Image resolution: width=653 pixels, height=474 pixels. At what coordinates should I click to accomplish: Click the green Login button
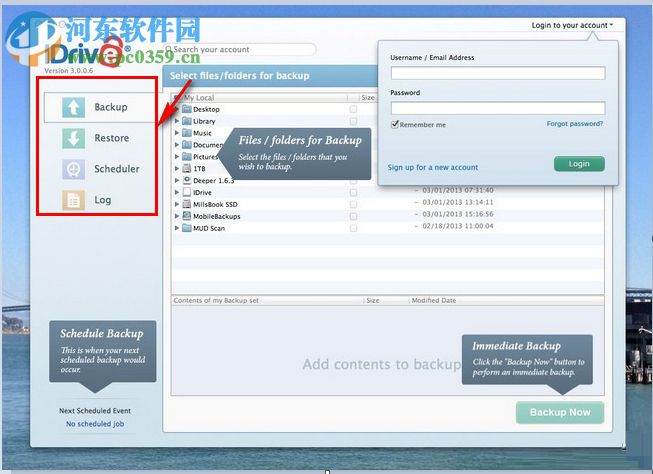[579, 164]
